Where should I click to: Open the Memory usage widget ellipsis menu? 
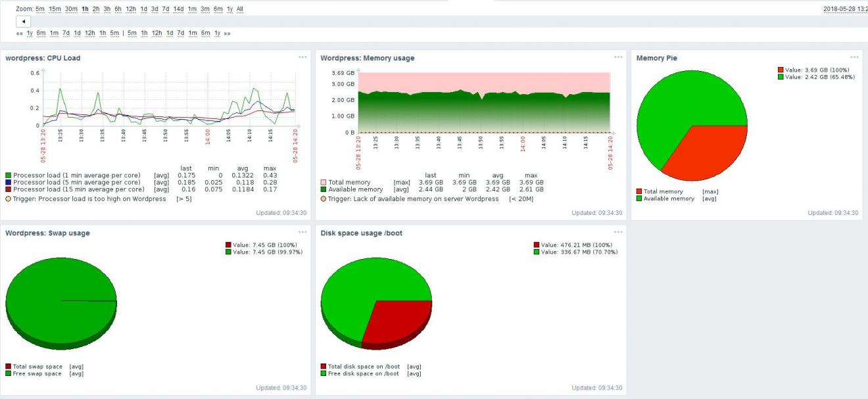617,57
